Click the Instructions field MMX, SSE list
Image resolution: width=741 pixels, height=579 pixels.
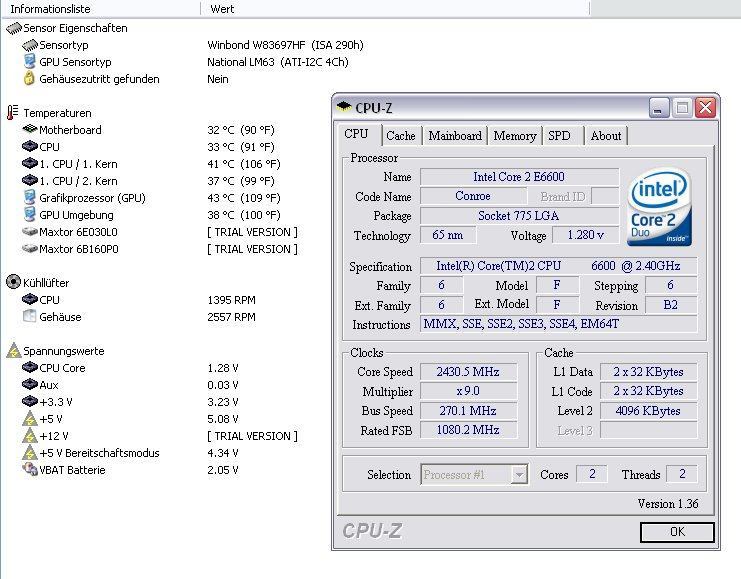pos(558,324)
